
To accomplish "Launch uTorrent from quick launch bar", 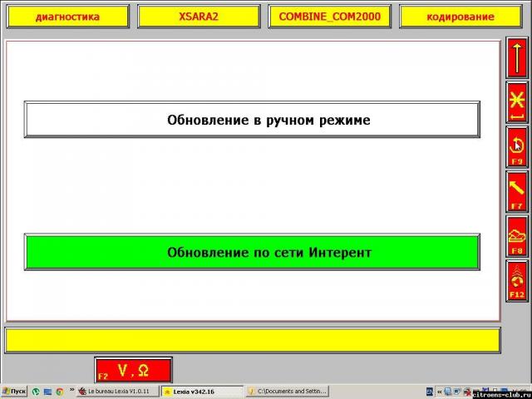I will coord(36,392).
